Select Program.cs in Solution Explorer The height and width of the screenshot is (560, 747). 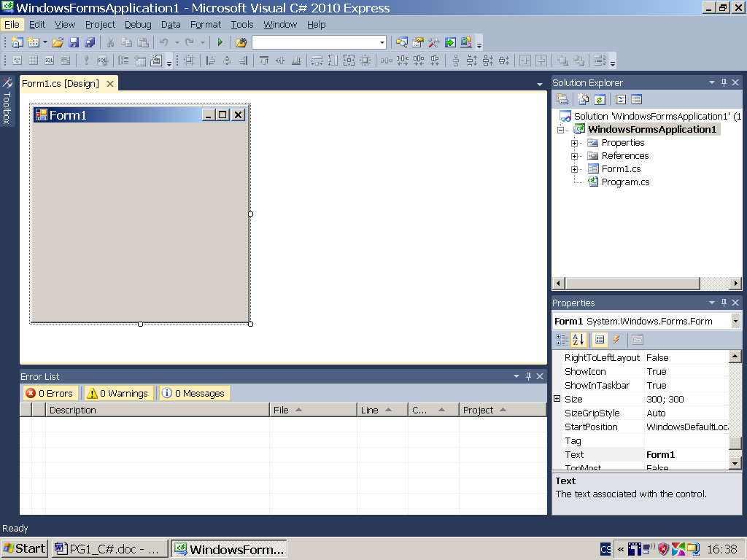625,182
